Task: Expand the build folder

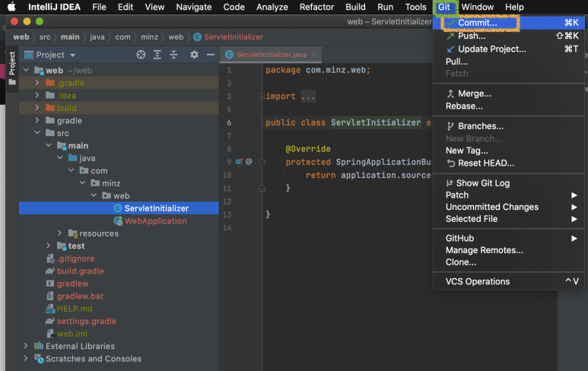Action: point(37,108)
